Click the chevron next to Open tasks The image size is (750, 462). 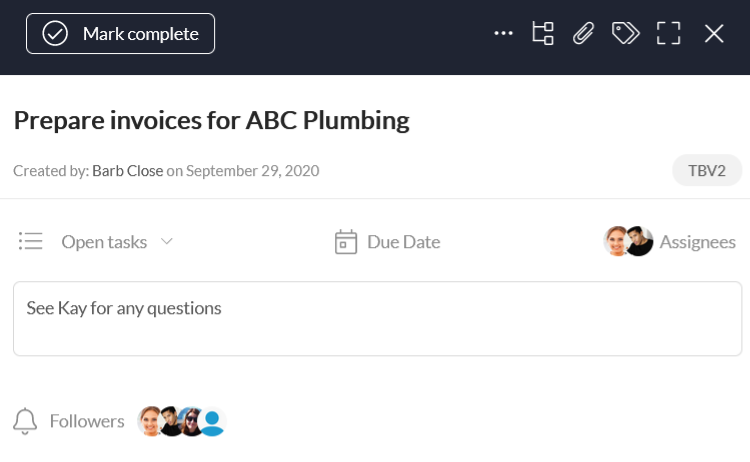click(167, 241)
